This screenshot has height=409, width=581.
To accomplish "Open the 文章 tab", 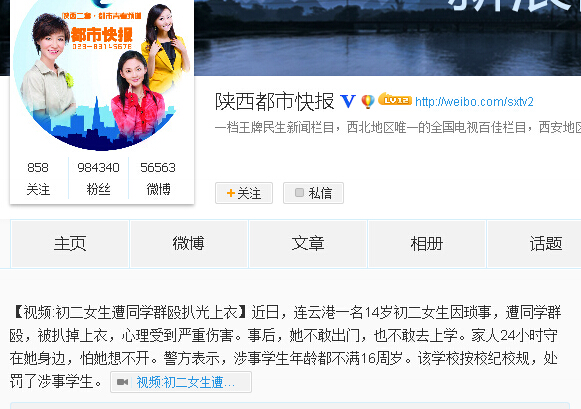I will (x=308, y=244).
